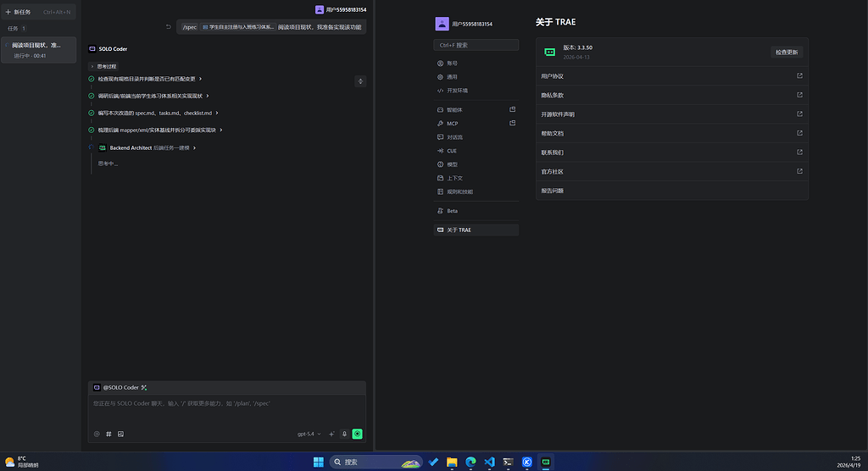This screenshot has width=868, height=471.
Task: Open external link icon on 联系我们 row
Action: coord(799,152)
